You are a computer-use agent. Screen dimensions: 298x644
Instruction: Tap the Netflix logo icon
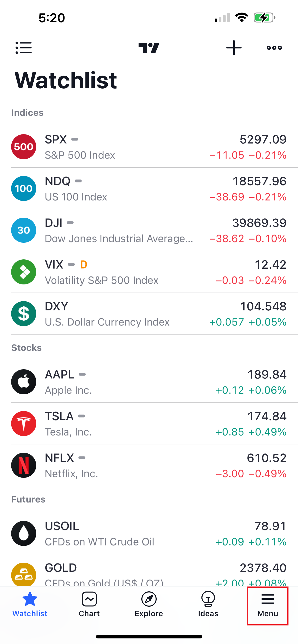23,465
